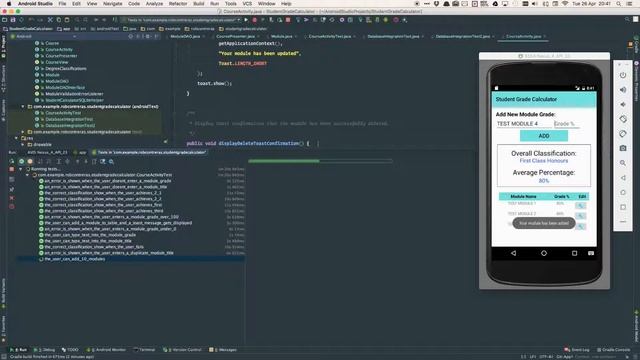Tap the phone's Recents navigation button
640x360 pixels.
coord(574,253)
